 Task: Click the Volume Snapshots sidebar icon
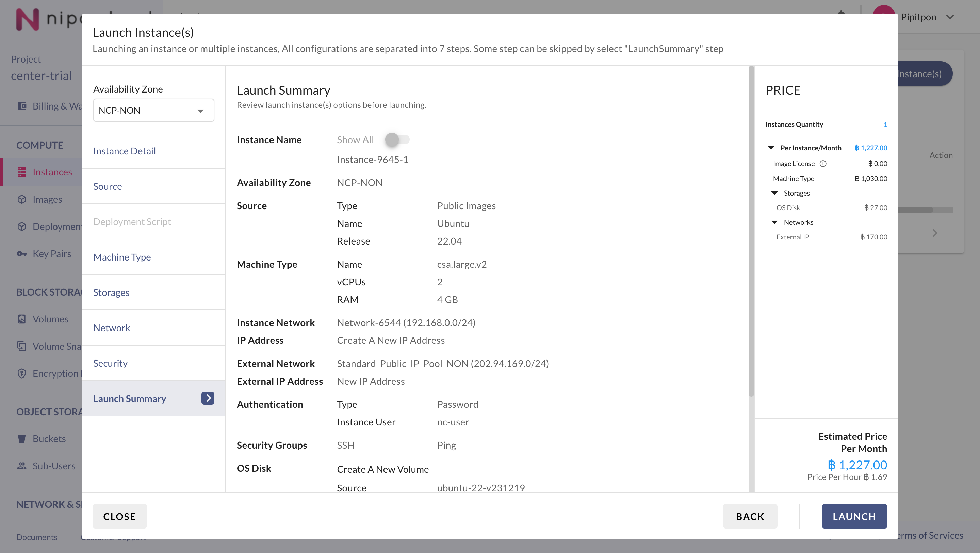click(22, 346)
